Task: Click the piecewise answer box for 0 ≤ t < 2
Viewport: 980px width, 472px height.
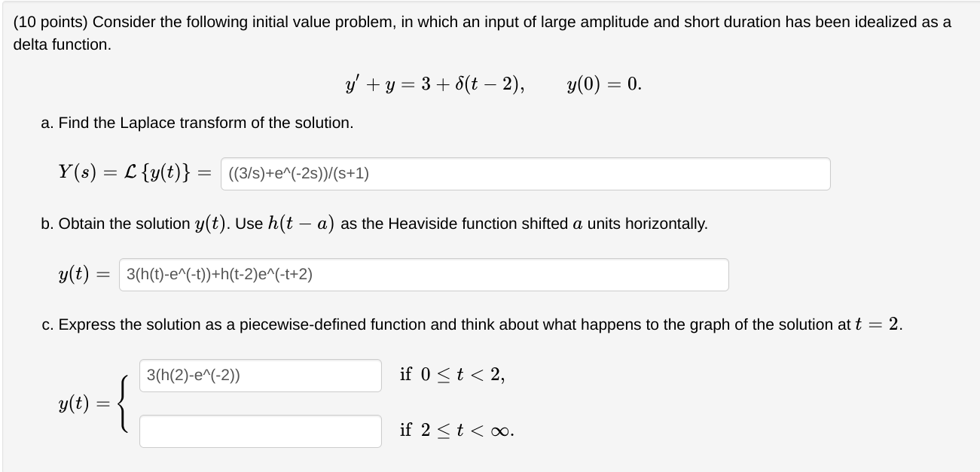Action: (x=260, y=376)
